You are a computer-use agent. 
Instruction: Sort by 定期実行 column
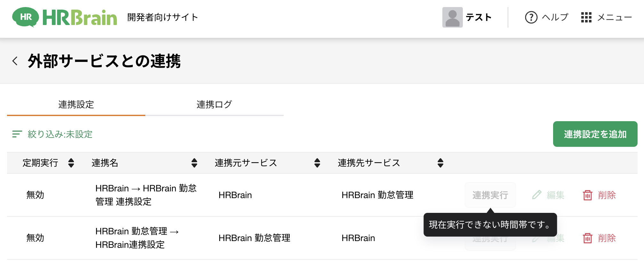coord(71,163)
